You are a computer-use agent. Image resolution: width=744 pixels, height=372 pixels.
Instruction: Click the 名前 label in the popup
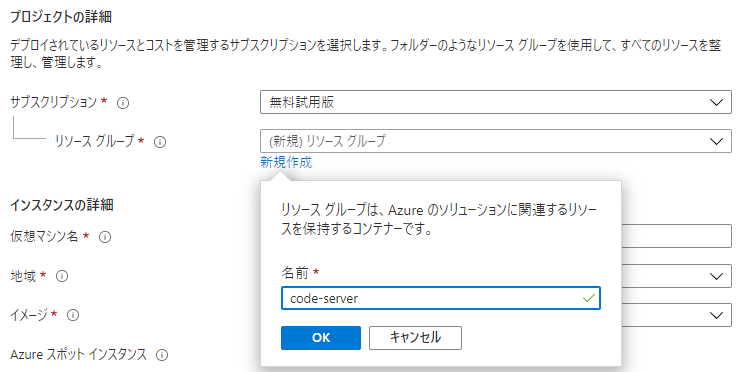tap(295, 273)
